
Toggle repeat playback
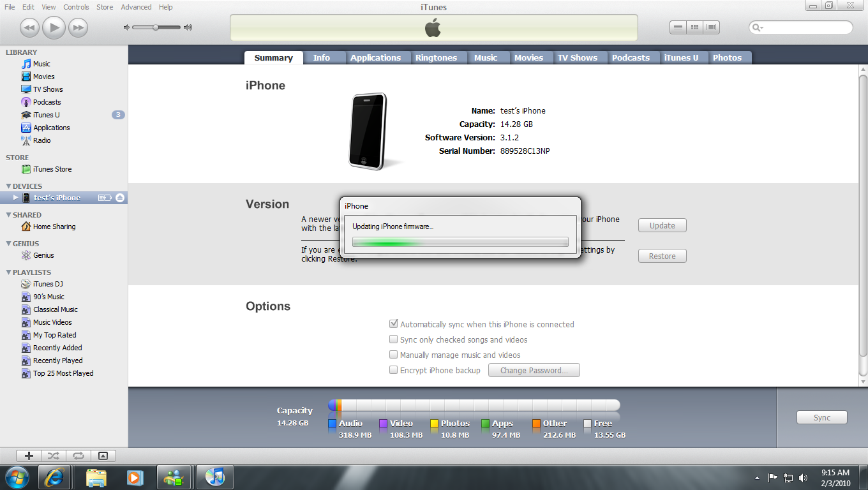click(x=78, y=456)
